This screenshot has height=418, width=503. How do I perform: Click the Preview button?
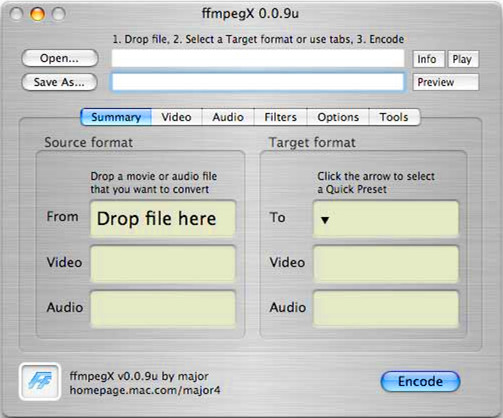coord(446,82)
